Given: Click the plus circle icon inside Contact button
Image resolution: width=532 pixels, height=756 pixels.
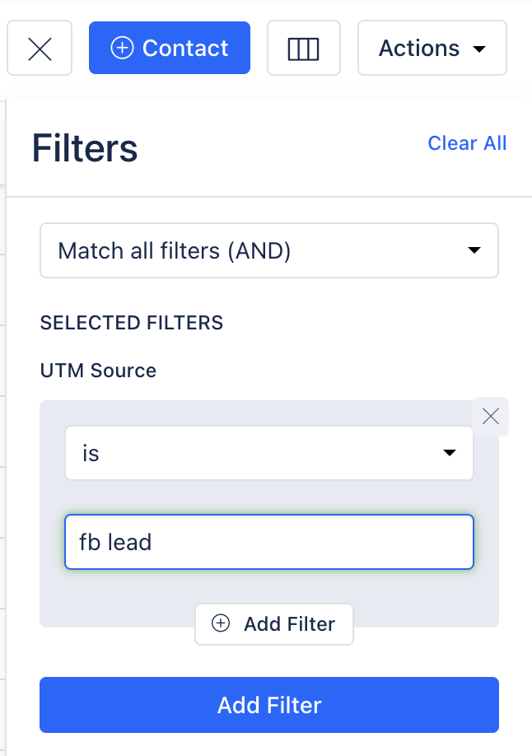Looking at the screenshot, I should [x=122, y=49].
